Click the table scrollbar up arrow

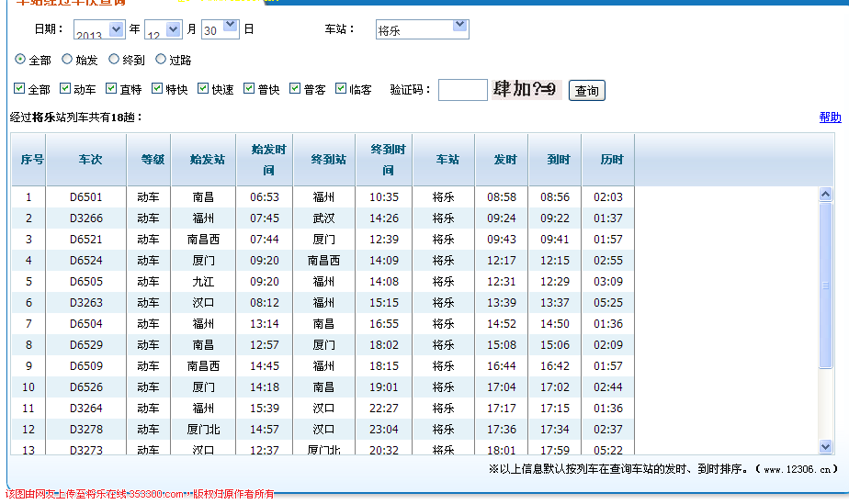point(826,194)
